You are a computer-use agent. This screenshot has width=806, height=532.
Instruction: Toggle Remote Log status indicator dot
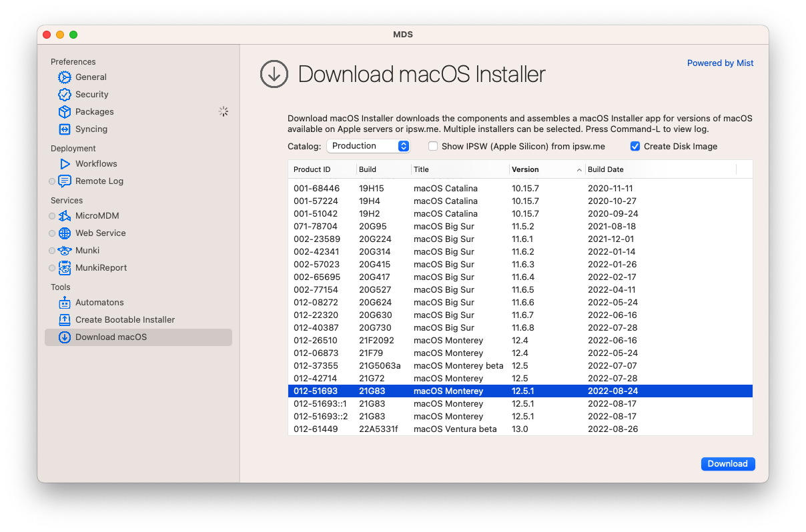point(52,181)
